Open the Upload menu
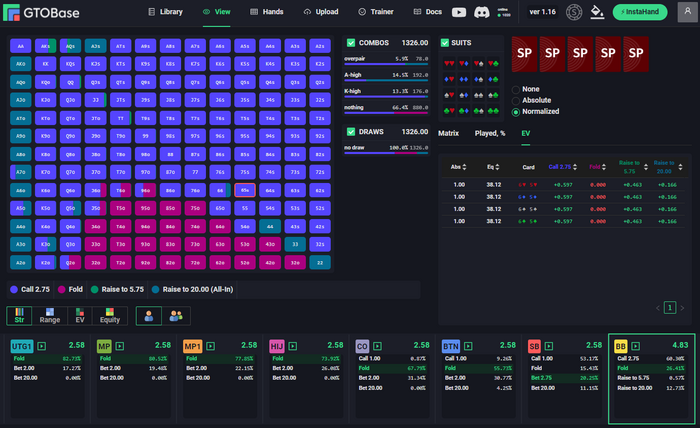The image size is (700, 428). tap(321, 12)
